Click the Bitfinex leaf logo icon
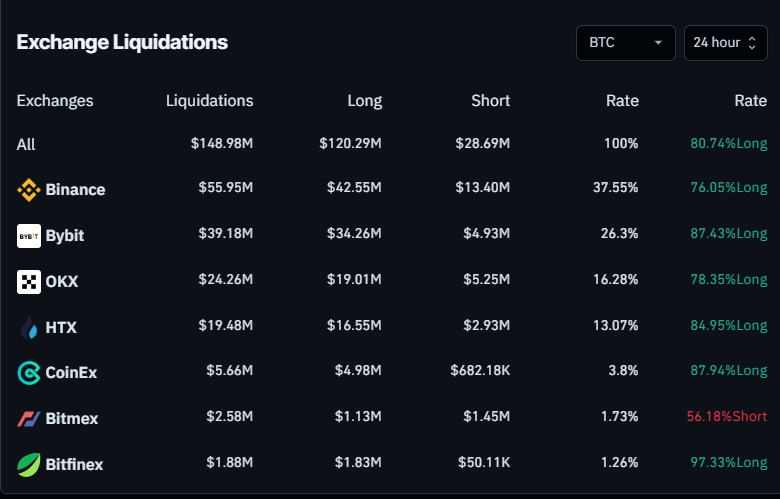The height and width of the screenshot is (499, 780). pyautogui.click(x=29, y=464)
